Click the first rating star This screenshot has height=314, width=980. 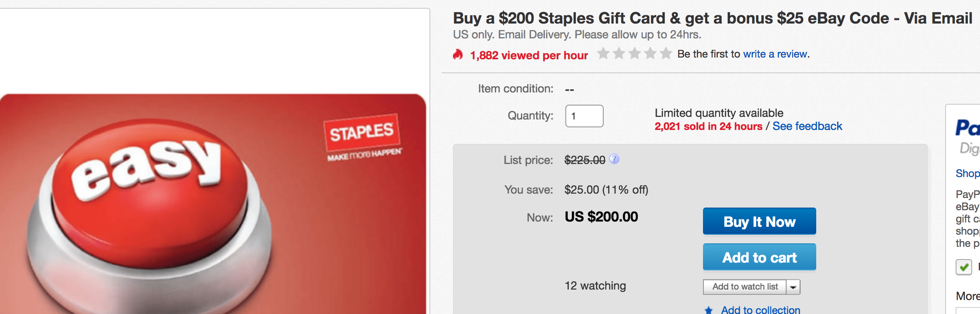point(603,54)
